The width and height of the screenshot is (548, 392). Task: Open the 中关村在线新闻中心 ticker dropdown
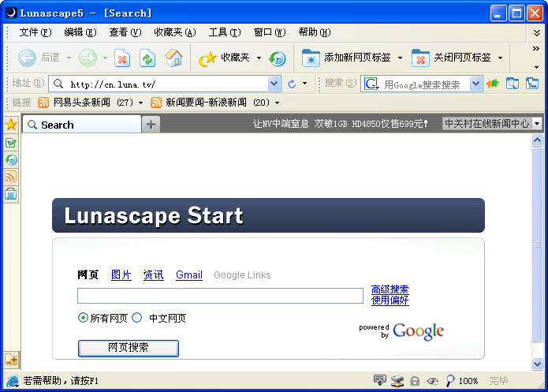coord(537,124)
